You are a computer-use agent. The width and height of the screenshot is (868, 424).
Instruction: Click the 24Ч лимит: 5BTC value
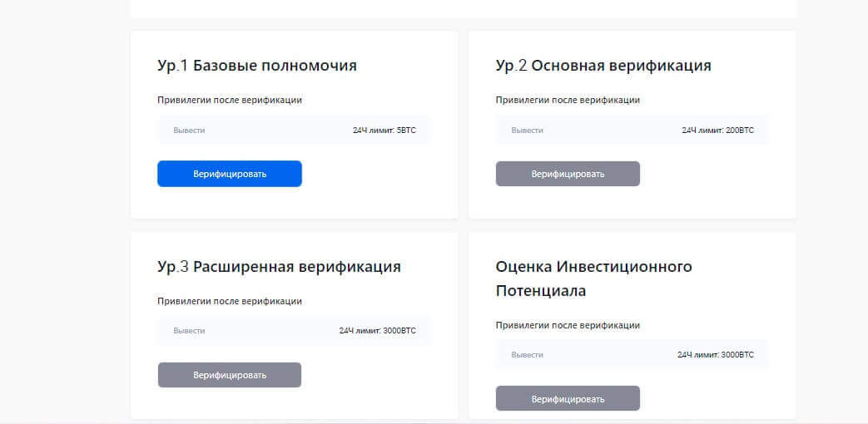[384, 131]
